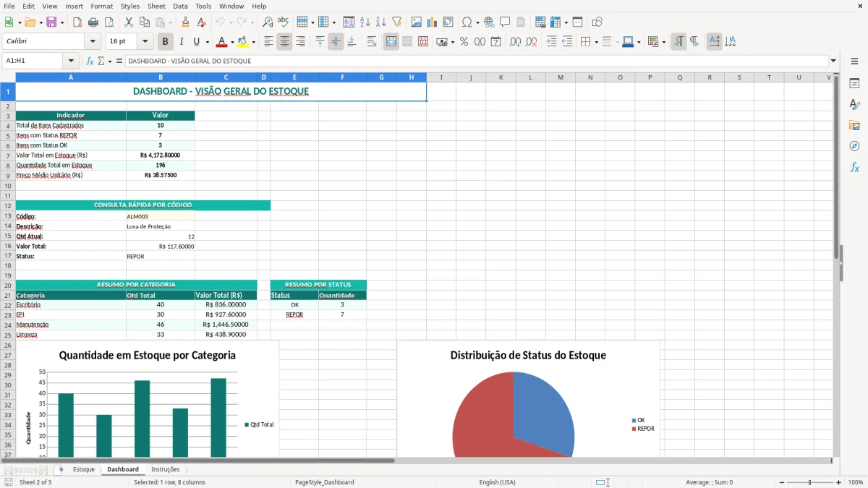
Task: Click the Insert Special Character omega icon
Action: pyautogui.click(x=467, y=22)
